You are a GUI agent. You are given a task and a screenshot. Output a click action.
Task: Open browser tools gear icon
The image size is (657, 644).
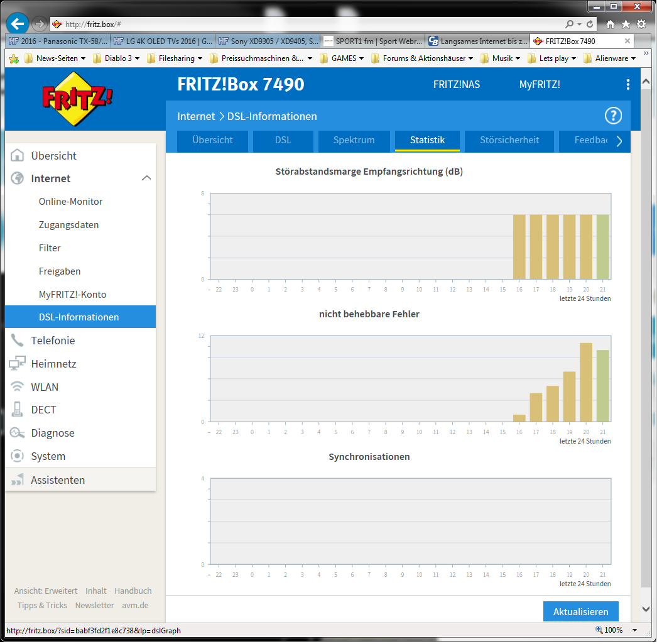[641, 25]
